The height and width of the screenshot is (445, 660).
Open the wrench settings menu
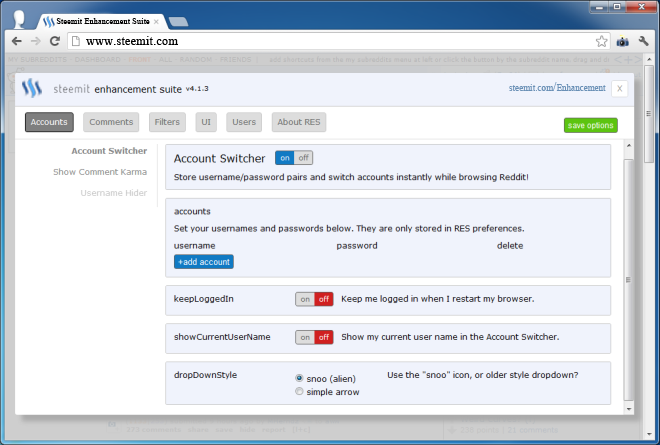pyautogui.click(x=644, y=41)
